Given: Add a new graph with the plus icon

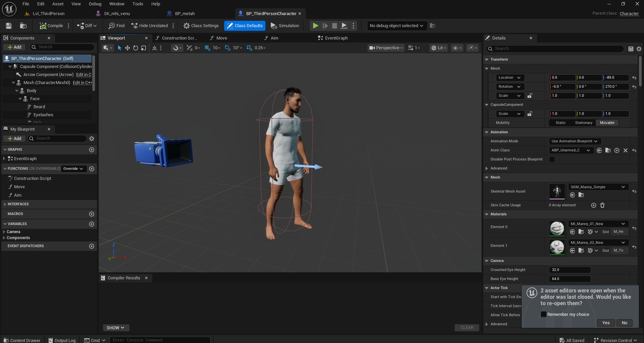Looking at the screenshot, I should pos(92,150).
